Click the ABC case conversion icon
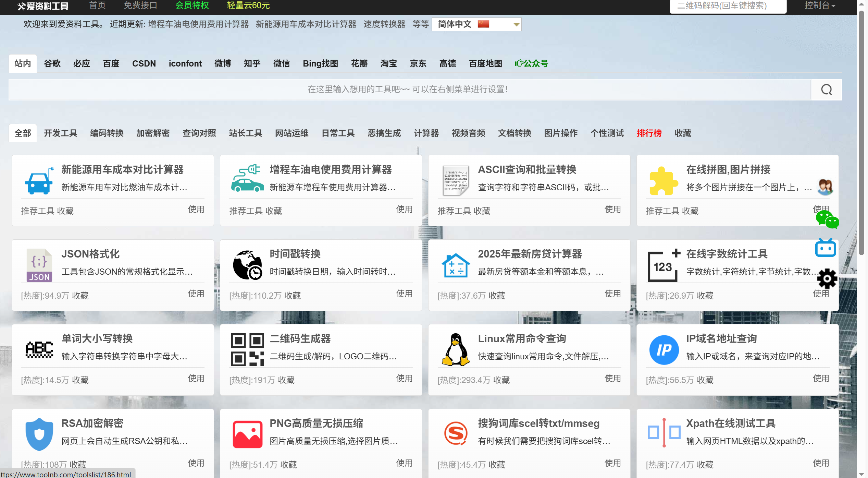 pyautogui.click(x=39, y=350)
